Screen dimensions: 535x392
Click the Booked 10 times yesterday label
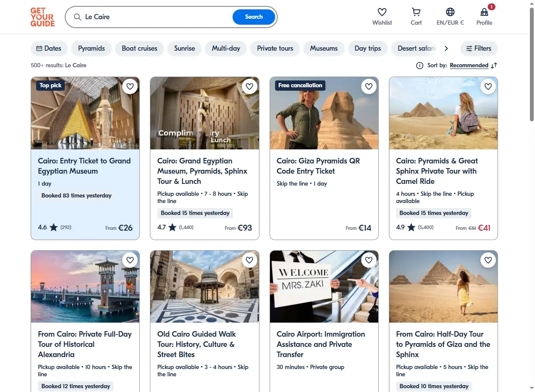(x=434, y=386)
